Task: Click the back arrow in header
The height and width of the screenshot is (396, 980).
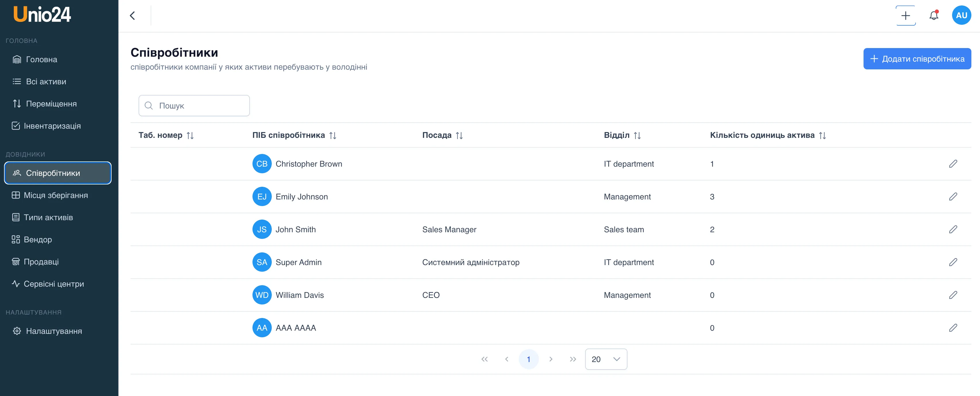Action: tap(132, 16)
